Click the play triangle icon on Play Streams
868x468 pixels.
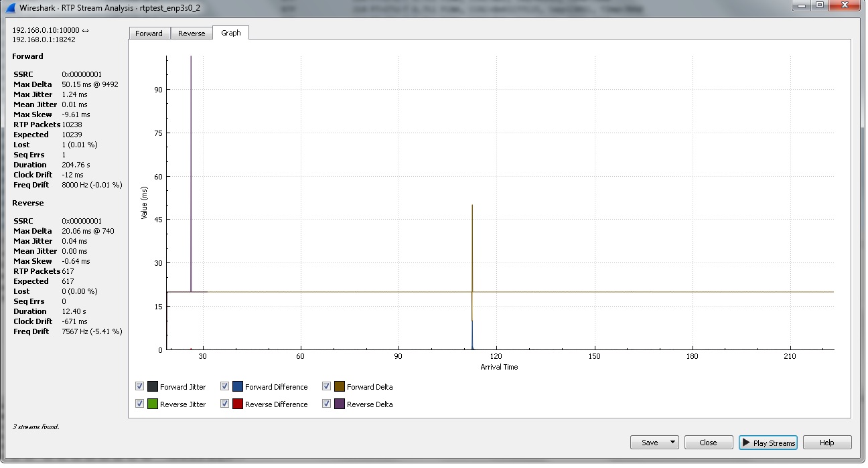tap(746, 443)
